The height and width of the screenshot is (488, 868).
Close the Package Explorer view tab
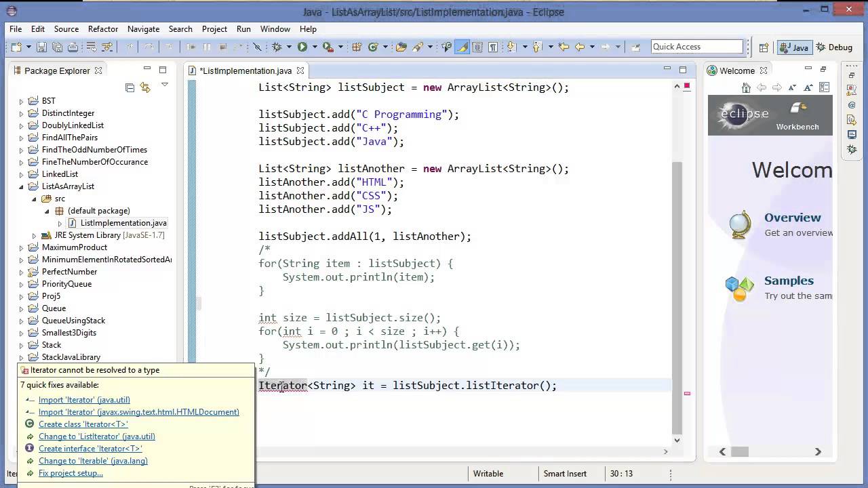click(98, 70)
